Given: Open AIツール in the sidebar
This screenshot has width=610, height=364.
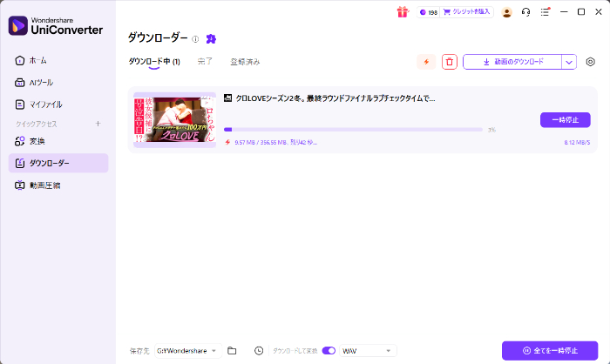Looking at the screenshot, I should click(x=58, y=83).
